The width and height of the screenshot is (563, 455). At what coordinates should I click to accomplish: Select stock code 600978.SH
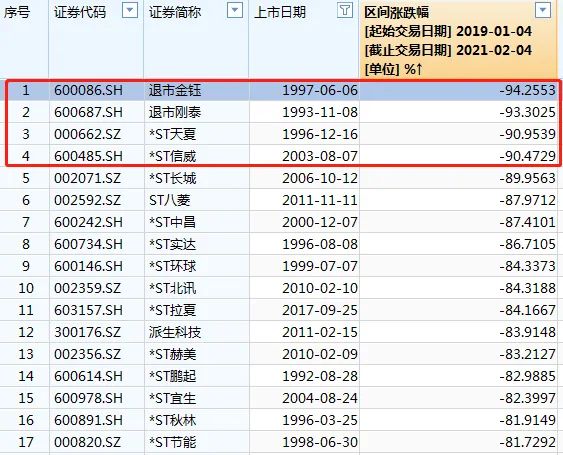88,399
